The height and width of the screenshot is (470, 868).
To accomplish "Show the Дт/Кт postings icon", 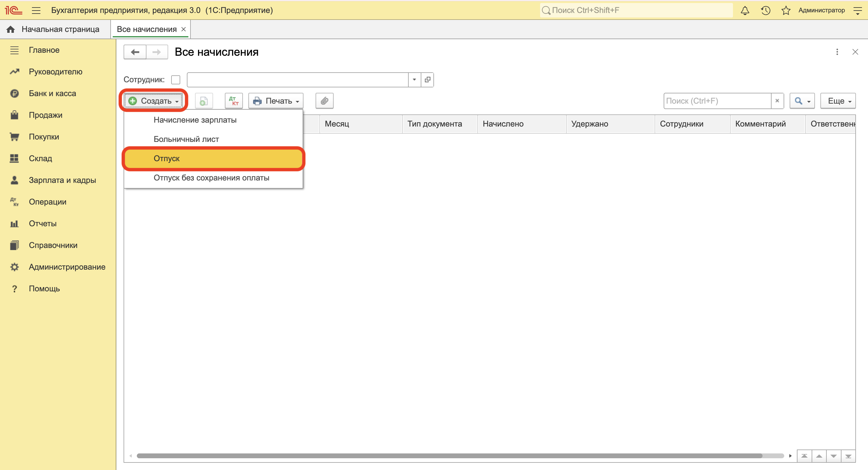I will click(234, 101).
